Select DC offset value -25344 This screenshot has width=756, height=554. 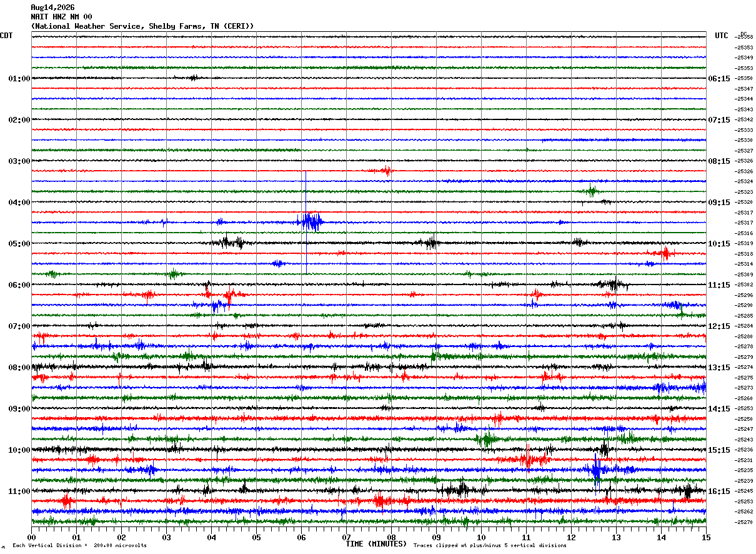coord(744,99)
